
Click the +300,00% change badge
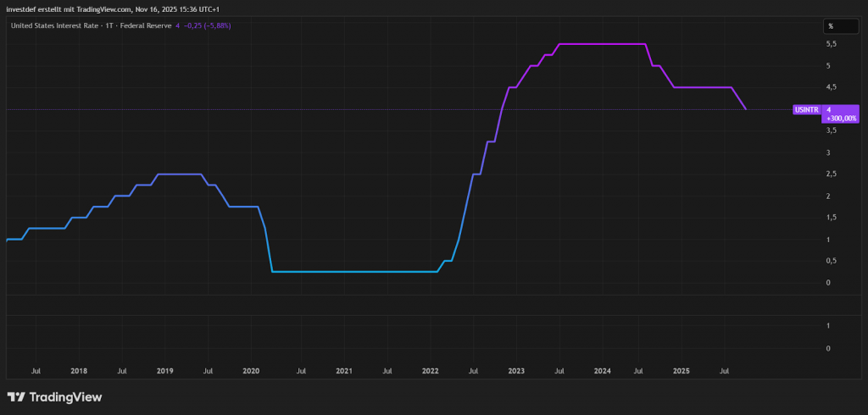841,119
